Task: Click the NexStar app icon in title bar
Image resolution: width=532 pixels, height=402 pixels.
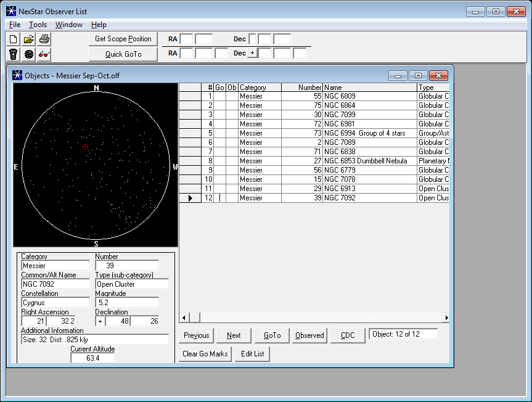Action: pos(10,11)
